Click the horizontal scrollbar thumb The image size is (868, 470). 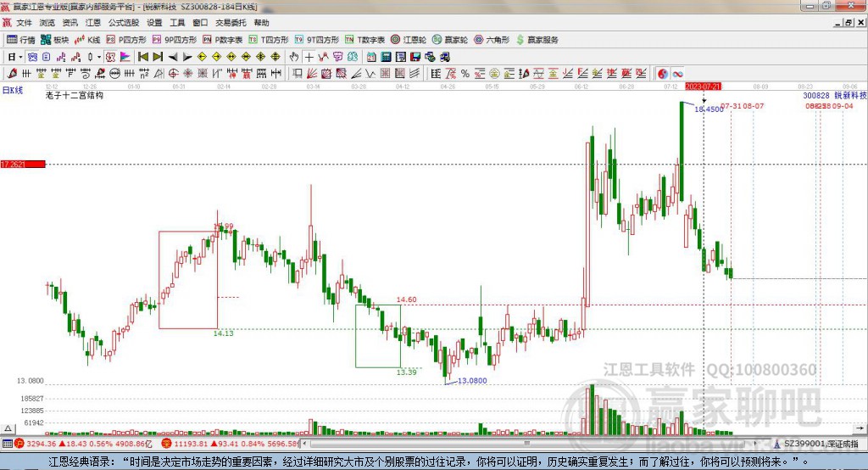coord(527,444)
